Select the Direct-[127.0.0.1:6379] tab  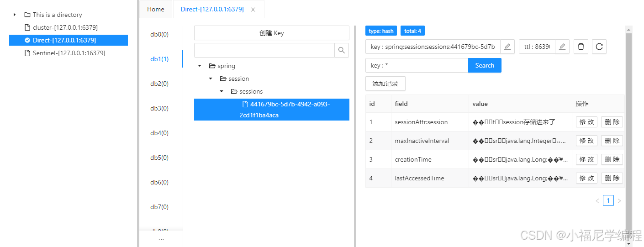213,9
